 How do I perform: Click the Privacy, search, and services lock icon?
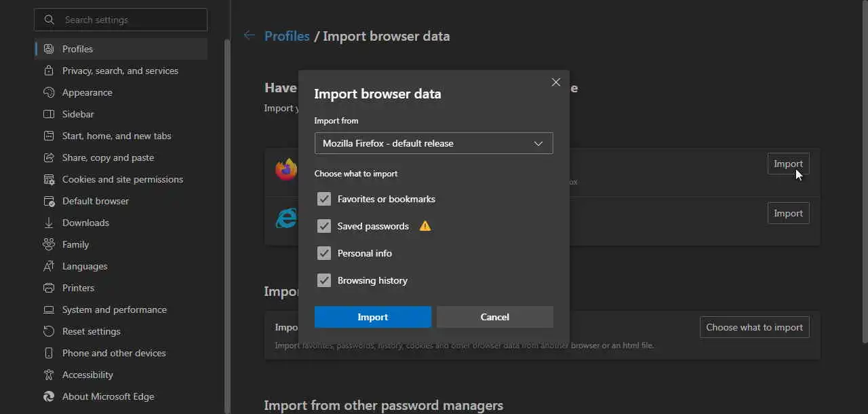(49, 71)
